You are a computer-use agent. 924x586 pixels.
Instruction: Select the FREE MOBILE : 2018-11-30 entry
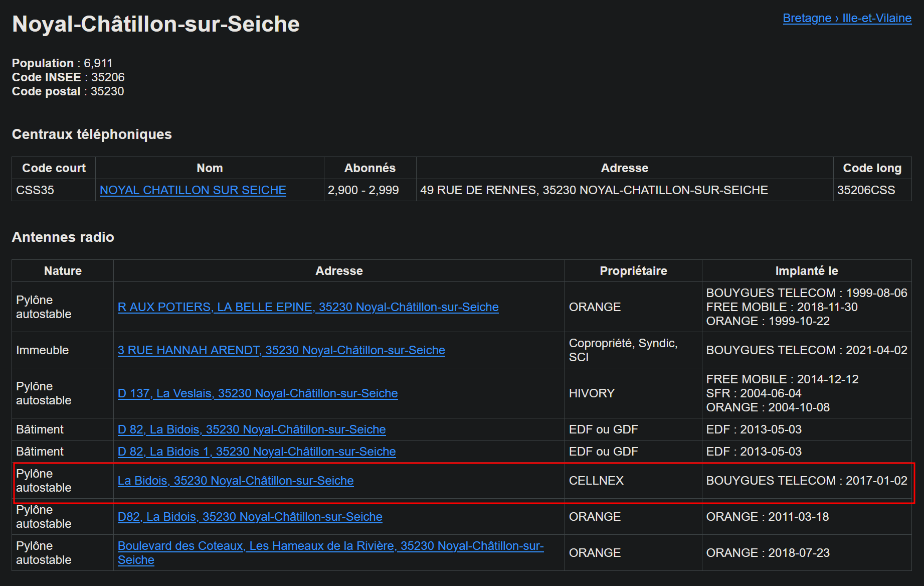(x=782, y=307)
